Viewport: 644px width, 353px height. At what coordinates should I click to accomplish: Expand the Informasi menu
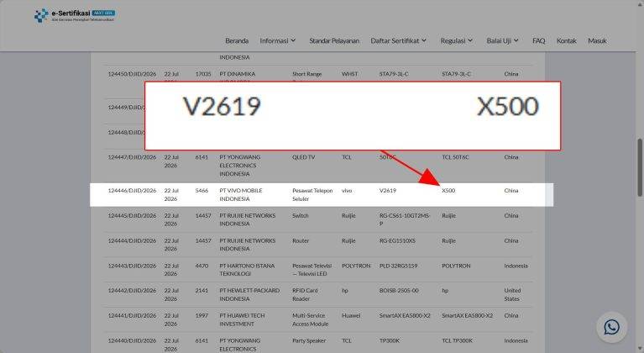278,40
